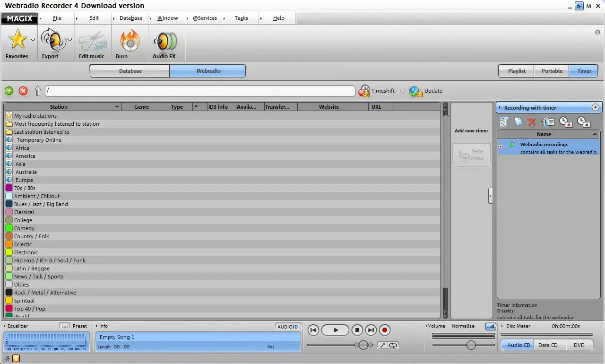Open the Timeshift dropdown arrow
Viewport: 605px width, 364px height.
[402, 91]
